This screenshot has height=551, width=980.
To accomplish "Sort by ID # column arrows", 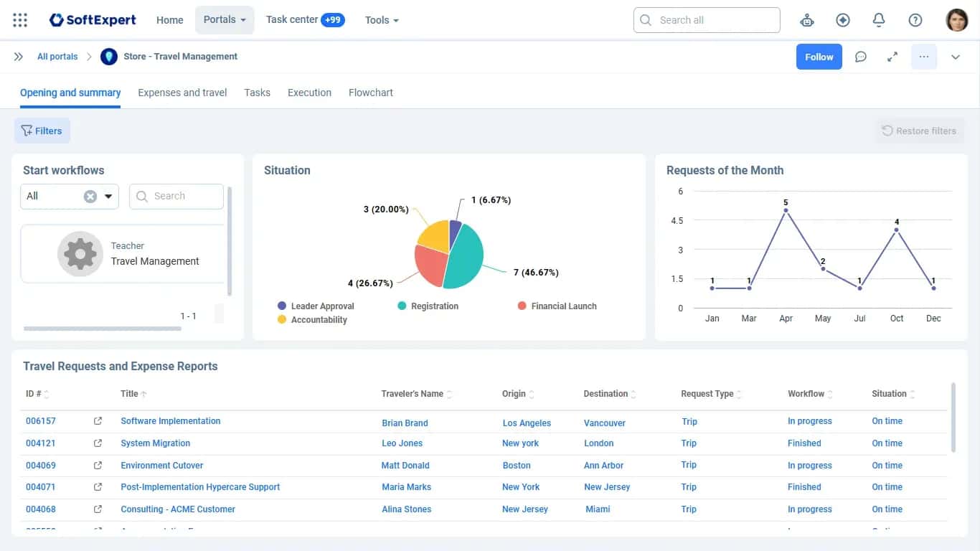I will pos(47,394).
